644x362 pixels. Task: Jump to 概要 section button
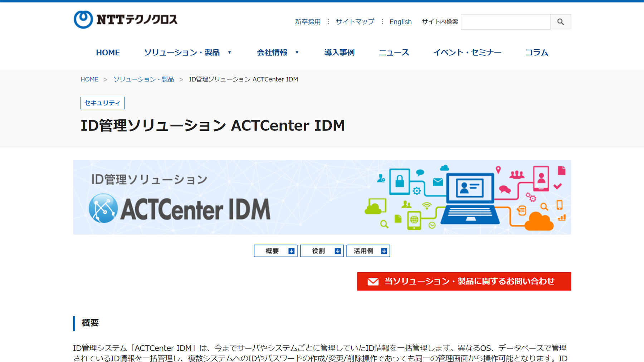tap(275, 251)
